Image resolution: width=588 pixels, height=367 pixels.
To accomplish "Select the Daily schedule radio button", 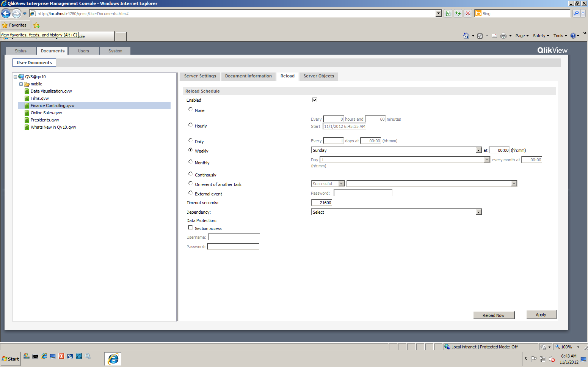I will [191, 140].
